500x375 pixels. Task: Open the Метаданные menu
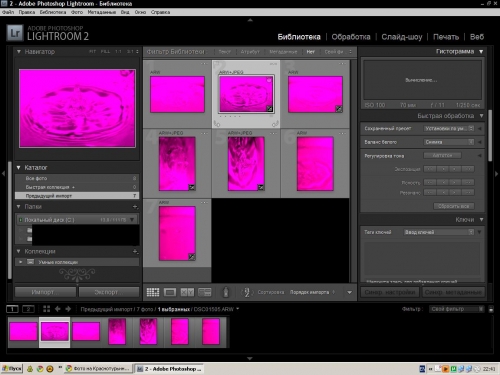coord(102,12)
